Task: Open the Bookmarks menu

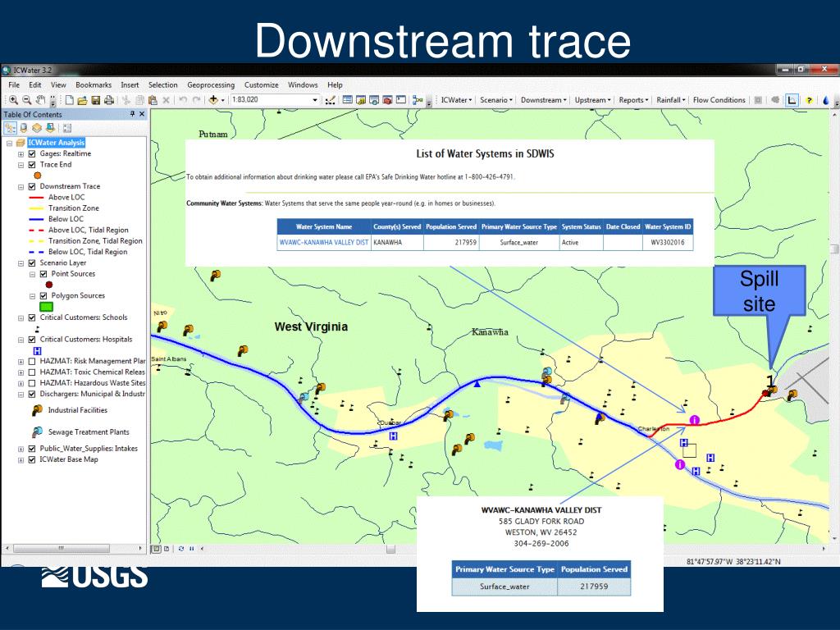Action: pyautogui.click(x=94, y=85)
